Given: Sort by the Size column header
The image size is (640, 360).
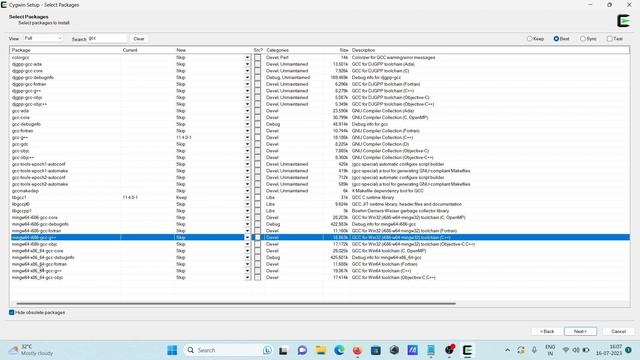Looking at the screenshot, I should [336, 50].
